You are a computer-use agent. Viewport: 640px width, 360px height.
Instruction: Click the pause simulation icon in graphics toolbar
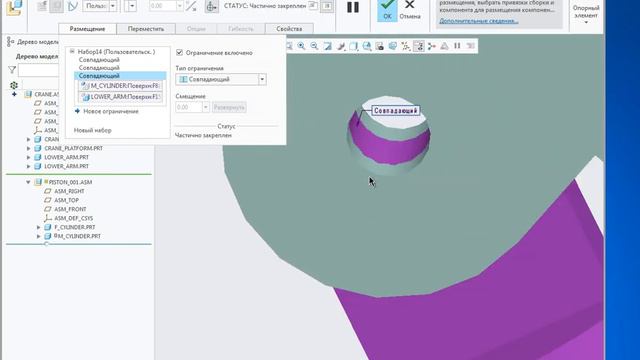(457, 46)
